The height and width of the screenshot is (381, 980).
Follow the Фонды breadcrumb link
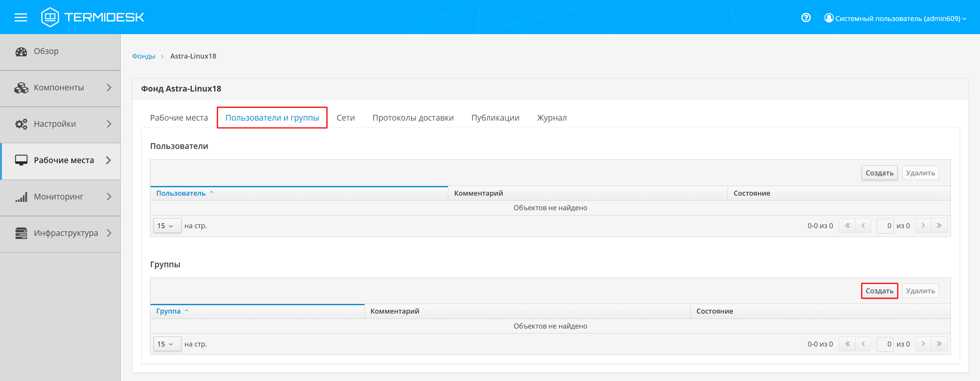pos(144,56)
